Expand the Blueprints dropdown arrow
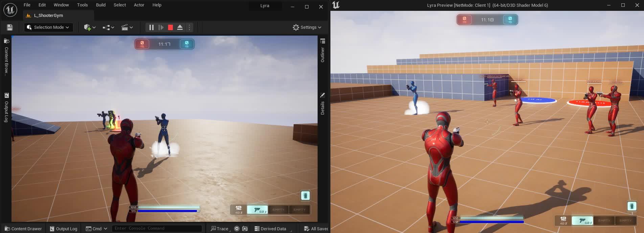644x233 pixels. 113,27
